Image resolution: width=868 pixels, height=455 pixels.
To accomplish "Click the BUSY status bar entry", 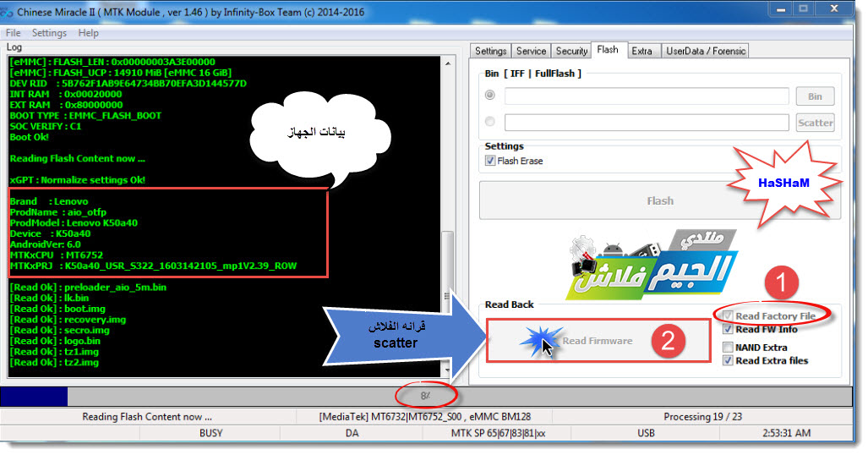I will (210, 433).
